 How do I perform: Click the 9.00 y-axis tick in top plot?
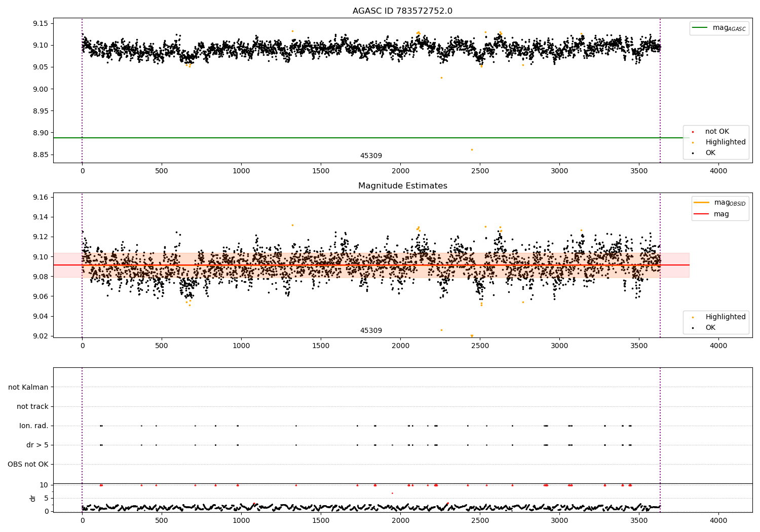tap(41, 89)
